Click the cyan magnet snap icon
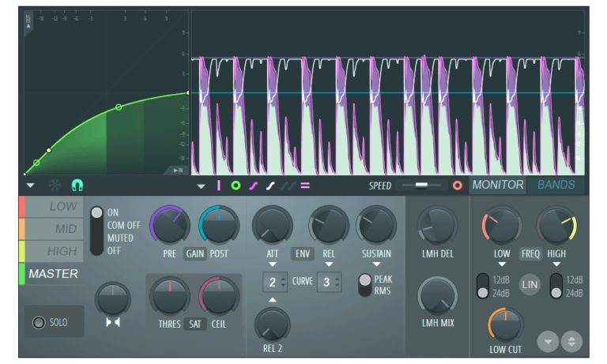Viewport: 607px width, 364px height. click(77, 185)
